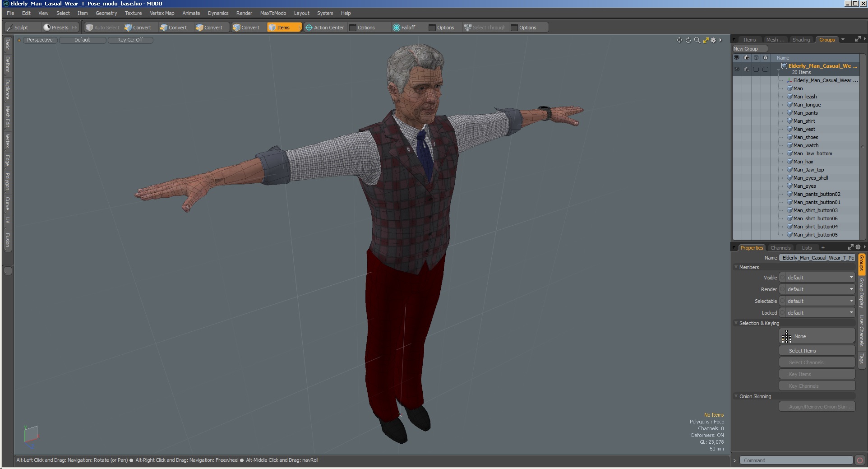Toggle visibility eye of Elderly_Man group
Screen dimensions: 868x469
[x=737, y=69]
